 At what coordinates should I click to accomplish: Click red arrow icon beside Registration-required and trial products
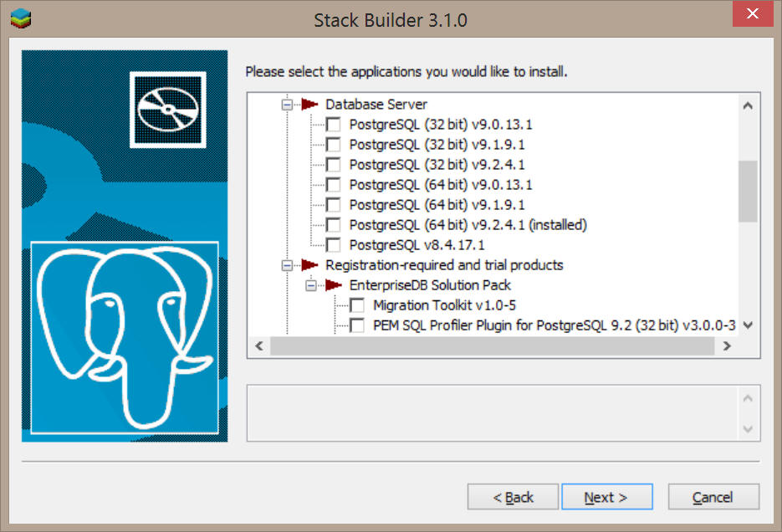coord(309,265)
